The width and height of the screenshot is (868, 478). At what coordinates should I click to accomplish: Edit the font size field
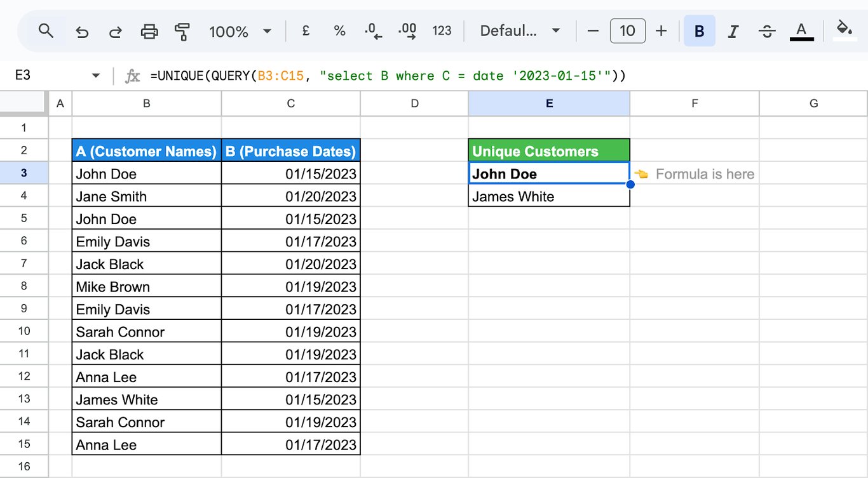pos(627,31)
